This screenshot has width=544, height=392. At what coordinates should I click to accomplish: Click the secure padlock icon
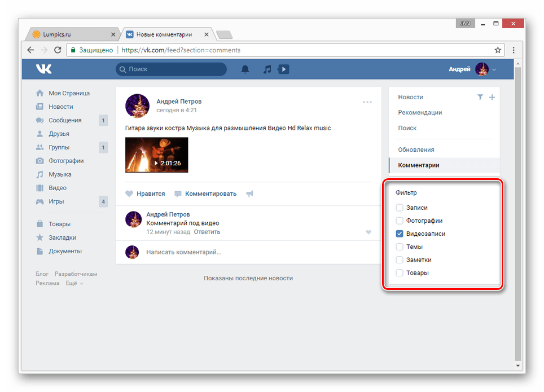pyautogui.click(x=73, y=50)
